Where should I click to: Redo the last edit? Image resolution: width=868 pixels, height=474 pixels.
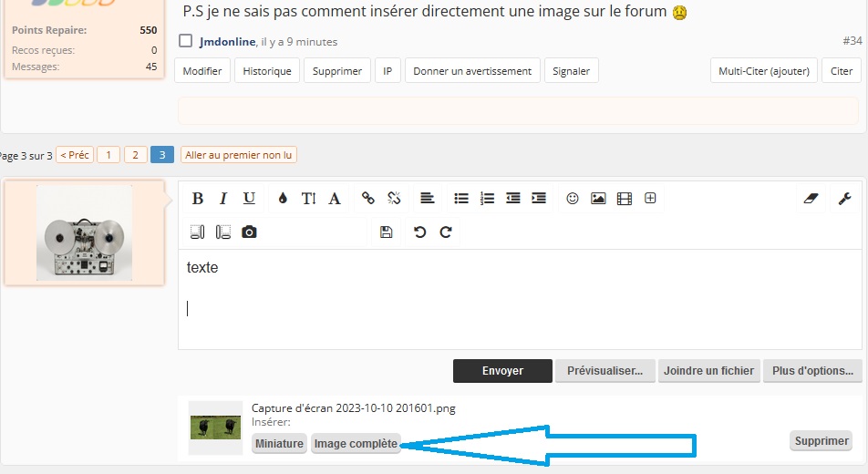[446, 232]
